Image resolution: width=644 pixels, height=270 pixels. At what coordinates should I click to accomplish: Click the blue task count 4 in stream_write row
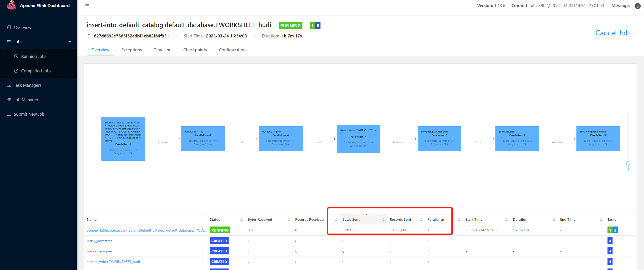(x=610, y=262)
